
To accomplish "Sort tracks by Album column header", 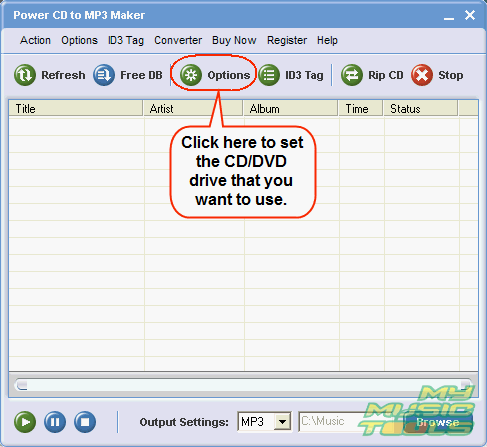I will pyautogui.click(x=291, y=108).
